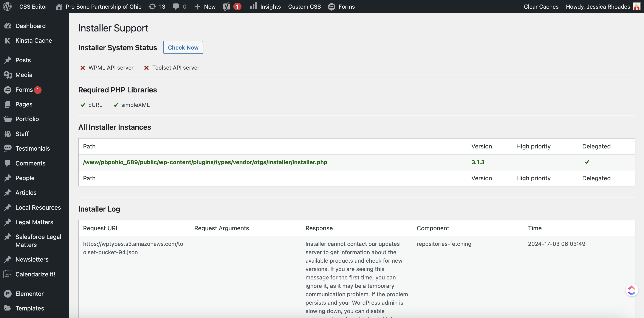Image resolution: width=644 pixels, height=318 pixels.
Task: Click the ClickUp floating icon
Action: pos(632,290)
